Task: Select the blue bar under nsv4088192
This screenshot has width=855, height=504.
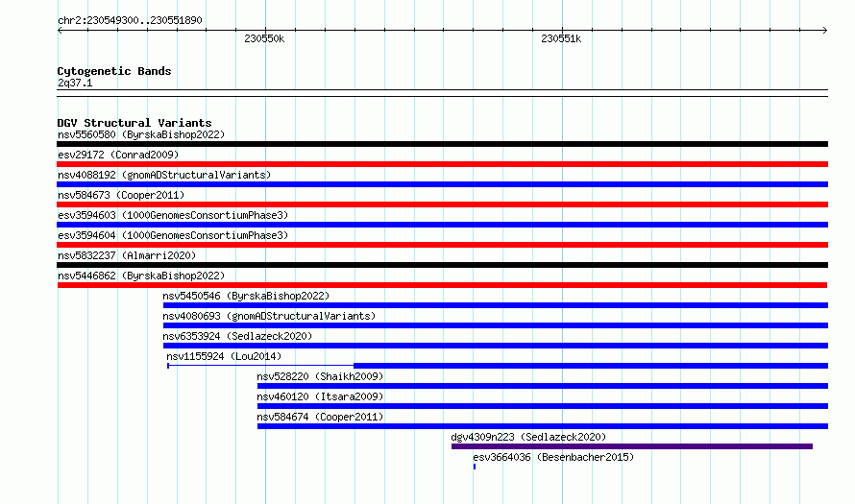Action: coord(442,184)
